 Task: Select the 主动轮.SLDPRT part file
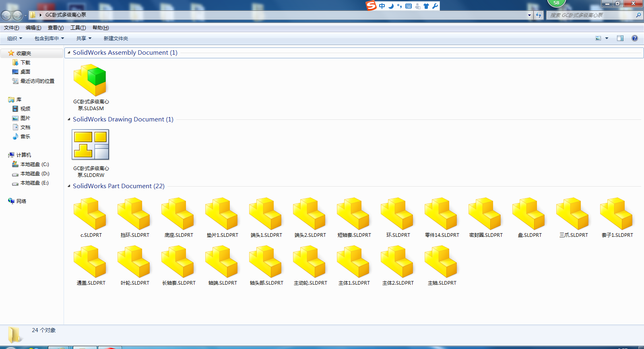[x=310, y=265]
